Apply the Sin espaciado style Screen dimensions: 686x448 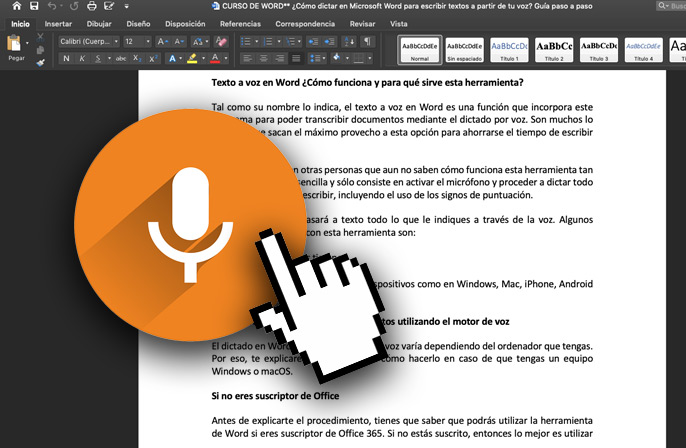pos(464,48)
